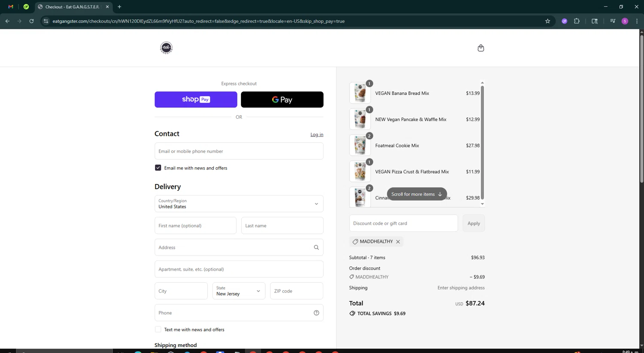Viewport: 644px width, 353px height.
Task: Go back to previous page
Action: [x=7, y=21]
